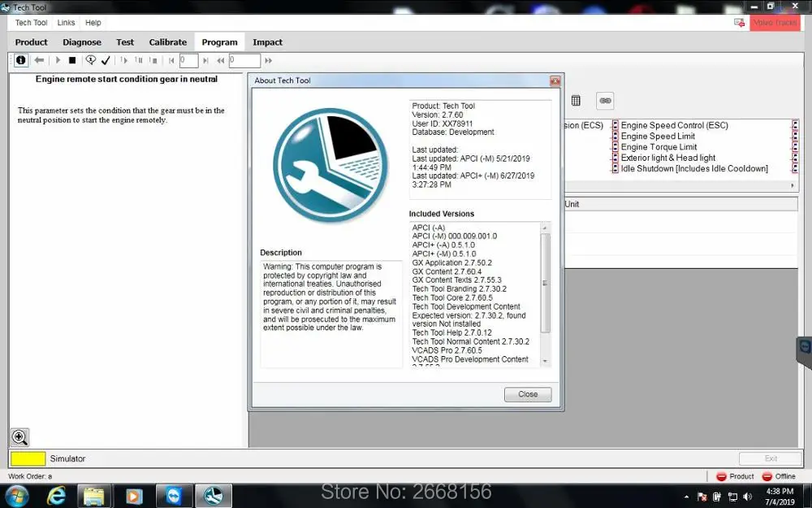This screenshot has width=812, height=508.
Task: Click the play button in the toolbar
Action: pos(58,60)
